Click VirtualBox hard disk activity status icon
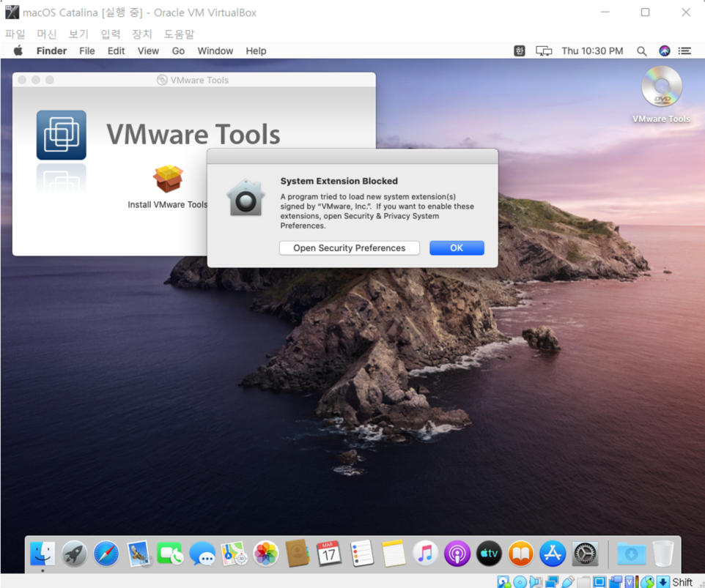705x588 pixels. point(503,581)
